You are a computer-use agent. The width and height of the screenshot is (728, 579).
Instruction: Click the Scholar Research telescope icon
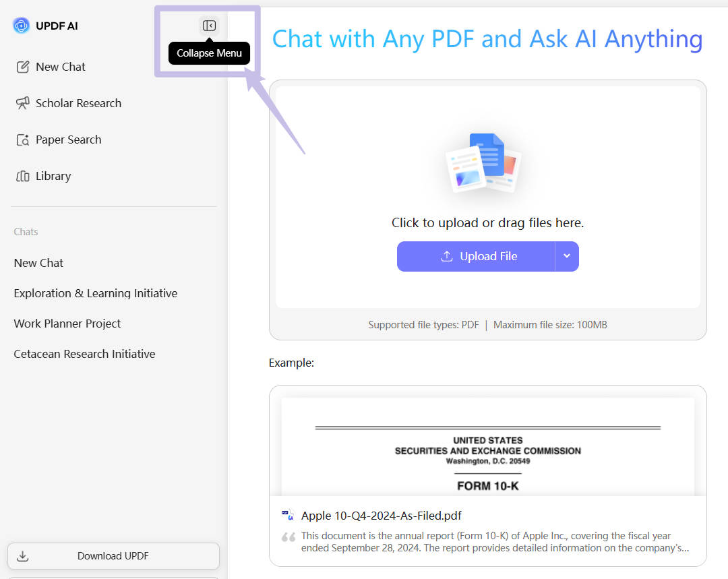pyautogui.click(x=23, y=103)
